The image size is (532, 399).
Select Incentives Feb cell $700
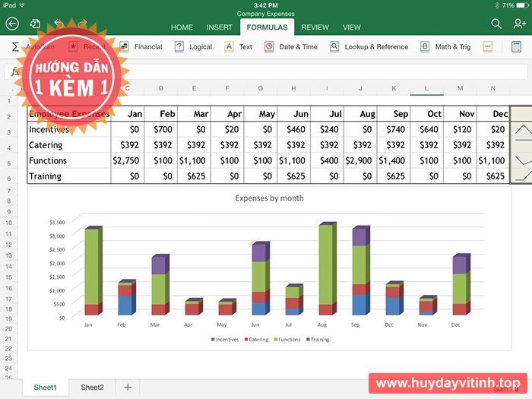pos(161,129)
